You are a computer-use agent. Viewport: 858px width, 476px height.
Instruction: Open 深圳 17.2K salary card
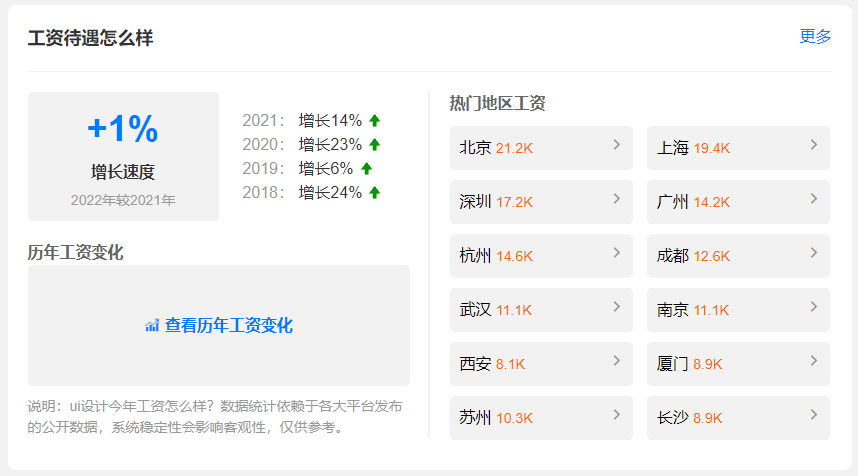pos(541,202)
